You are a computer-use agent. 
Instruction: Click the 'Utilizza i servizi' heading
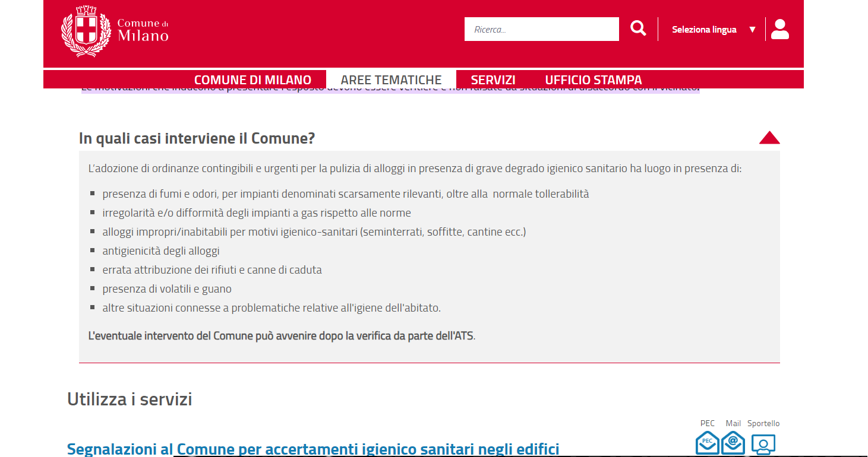tap(130, 399)
